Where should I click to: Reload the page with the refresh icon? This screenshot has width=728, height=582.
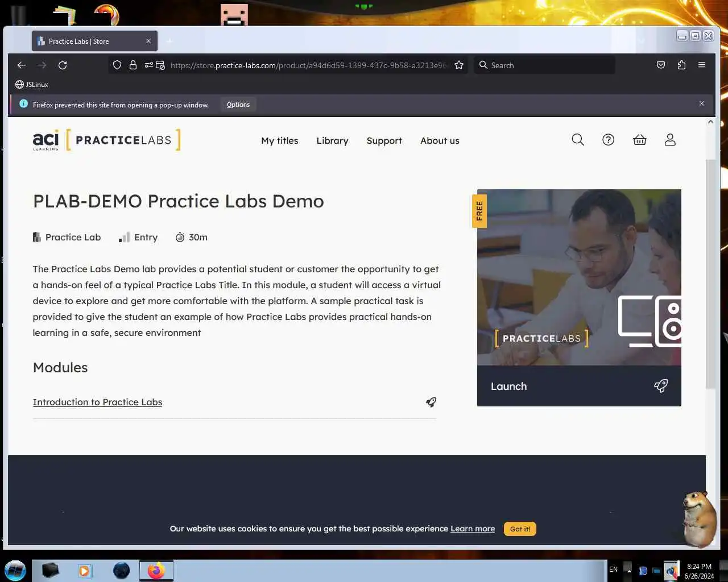[63, 65]
